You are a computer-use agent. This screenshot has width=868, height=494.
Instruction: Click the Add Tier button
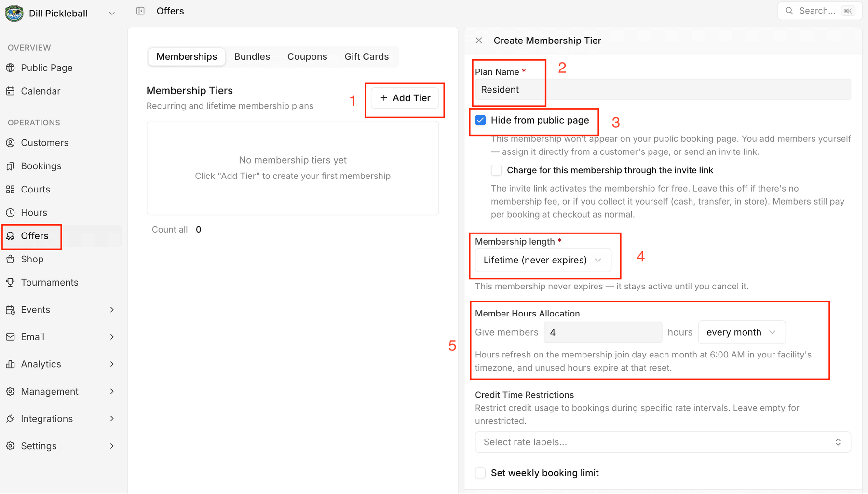click(405, 98)
